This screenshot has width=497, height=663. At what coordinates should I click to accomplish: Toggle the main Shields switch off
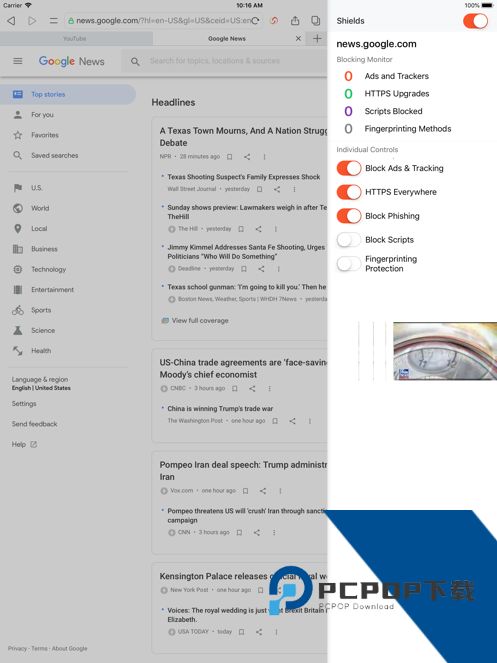tap(475, 21)
